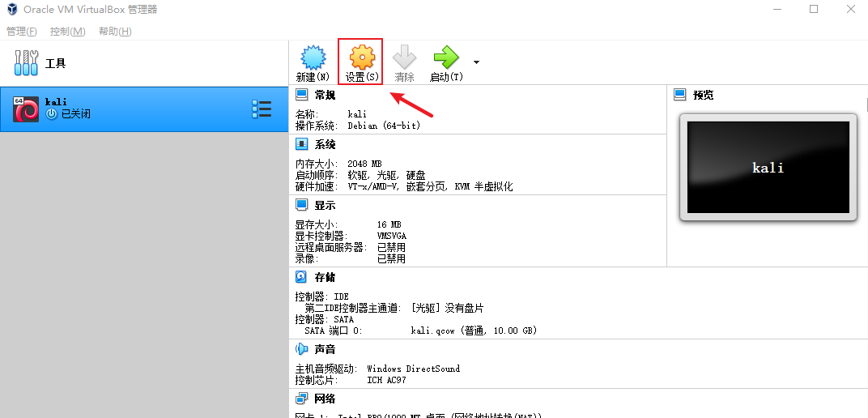Click the 常规 (General) section header
The width and height of the screenshot is (868, 418).
(325, 95)
